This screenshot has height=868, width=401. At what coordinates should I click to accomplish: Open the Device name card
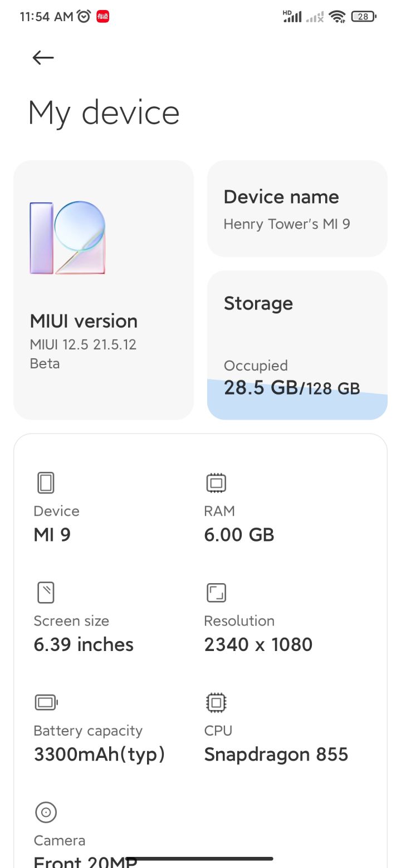click(x=297, y=209)
